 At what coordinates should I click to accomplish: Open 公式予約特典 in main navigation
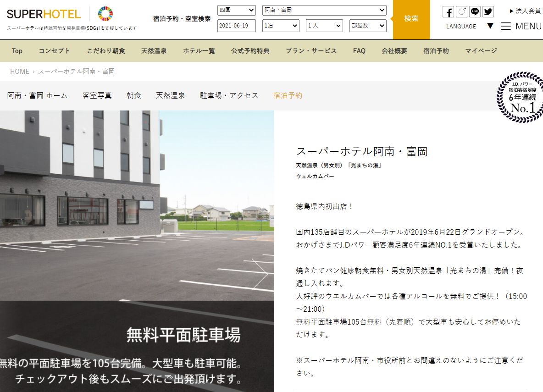click(250, 51)
